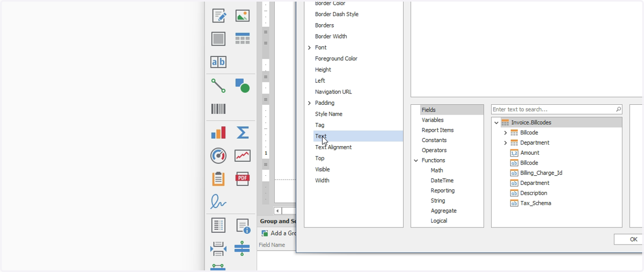Select the Gauge control in toolbox

[x=218, y=156]
